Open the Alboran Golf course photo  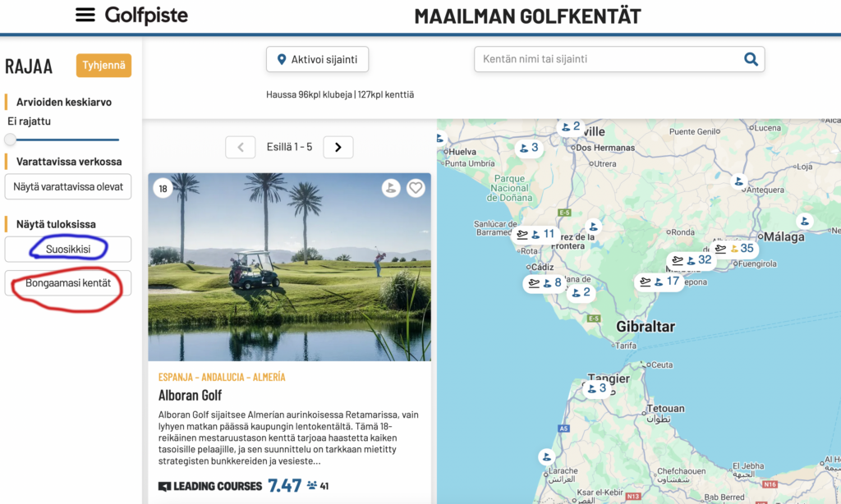pyautogui.click(x=289, y=267)
